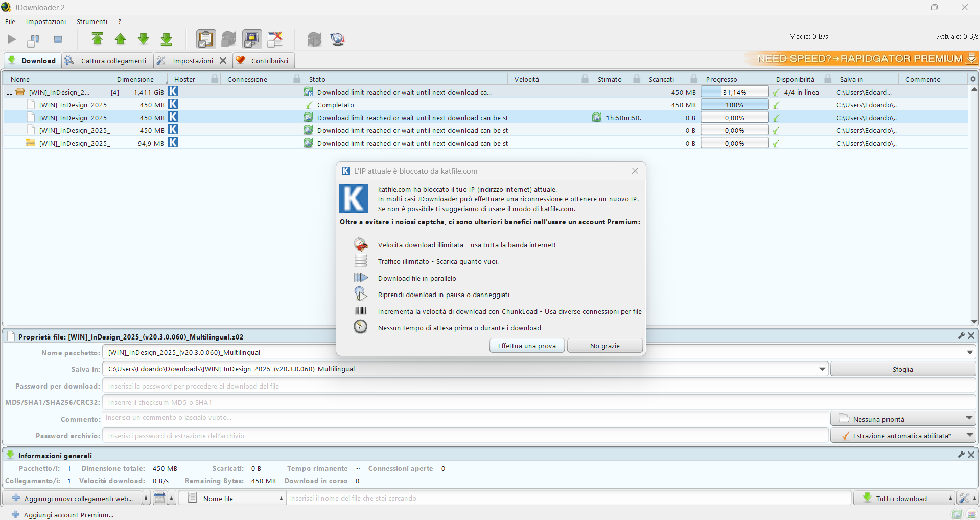Click Aggiungi account Premium link
The image size is (980, 520).
click(x=62, y=514)
